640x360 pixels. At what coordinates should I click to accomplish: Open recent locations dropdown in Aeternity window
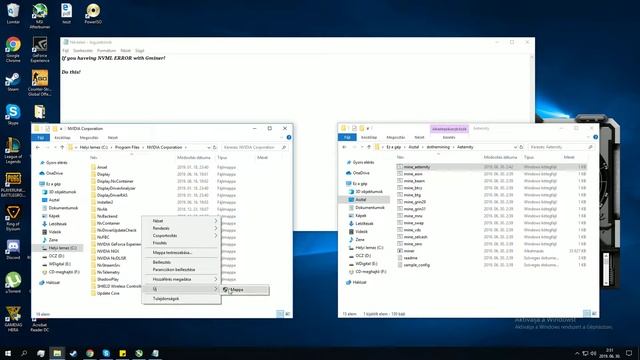(362, 147)
